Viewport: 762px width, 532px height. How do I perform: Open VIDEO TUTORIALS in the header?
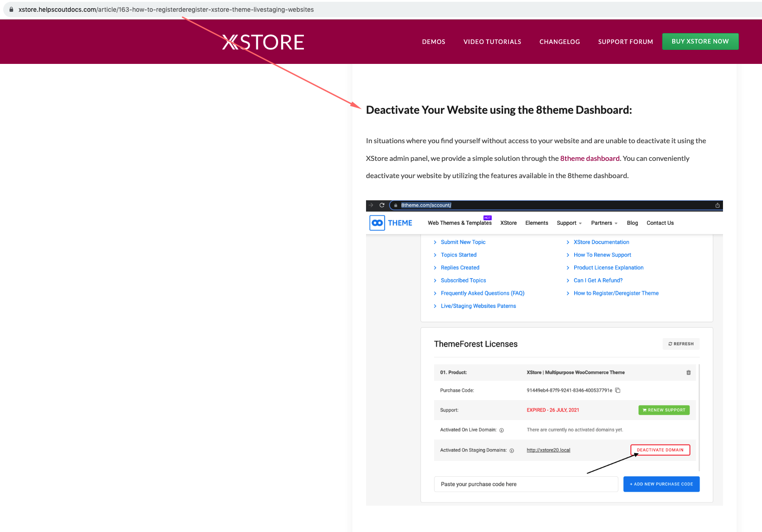pos(492,42)
